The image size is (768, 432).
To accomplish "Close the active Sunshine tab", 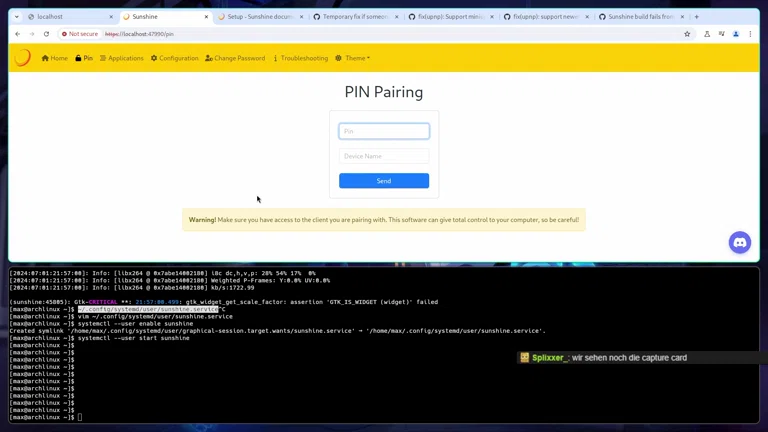I will point(206,17).
